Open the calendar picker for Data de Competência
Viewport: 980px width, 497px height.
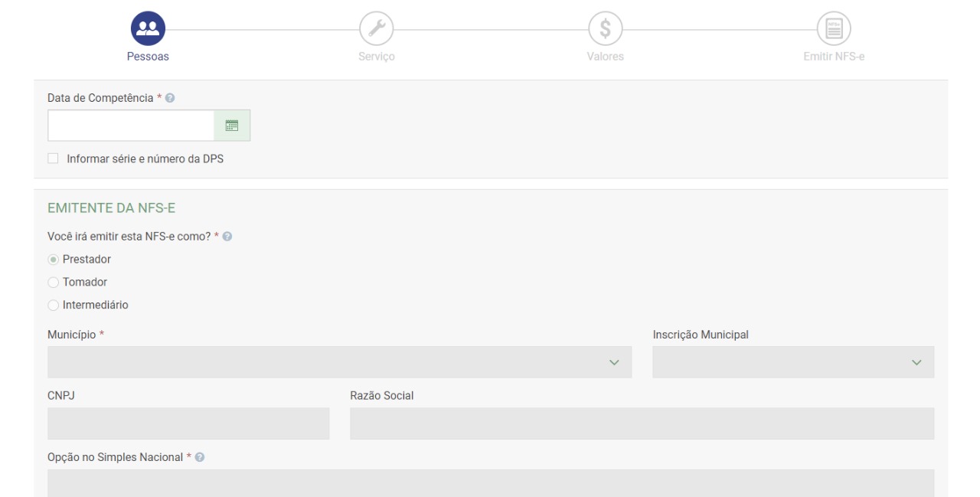point(232,126)
